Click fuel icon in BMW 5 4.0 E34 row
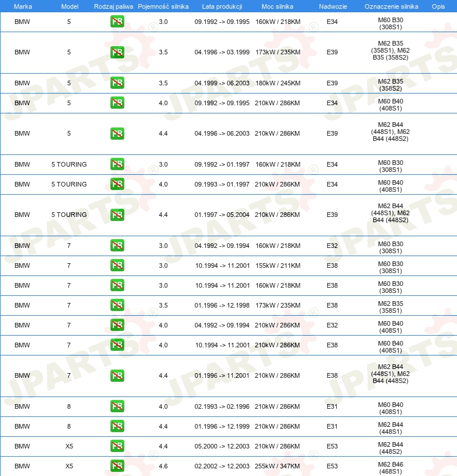The image size is (457, 476). point(117,102)
